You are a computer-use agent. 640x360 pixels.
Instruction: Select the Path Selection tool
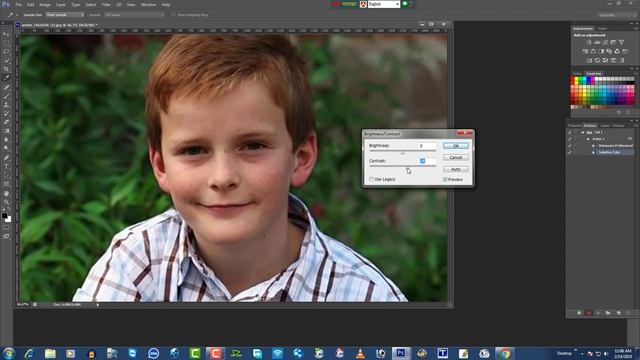[x=6, y=176]
